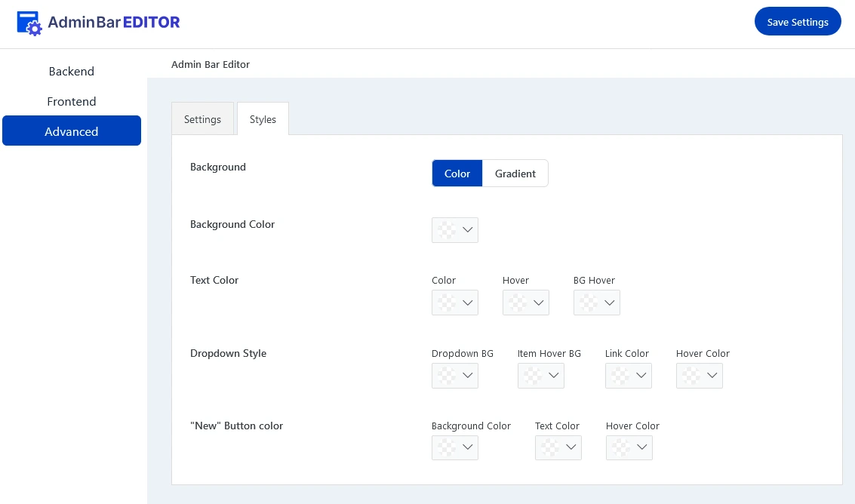Click the 'Background' row label
The width and height of the screenshot is (855, 504).
tap(218, 167)
